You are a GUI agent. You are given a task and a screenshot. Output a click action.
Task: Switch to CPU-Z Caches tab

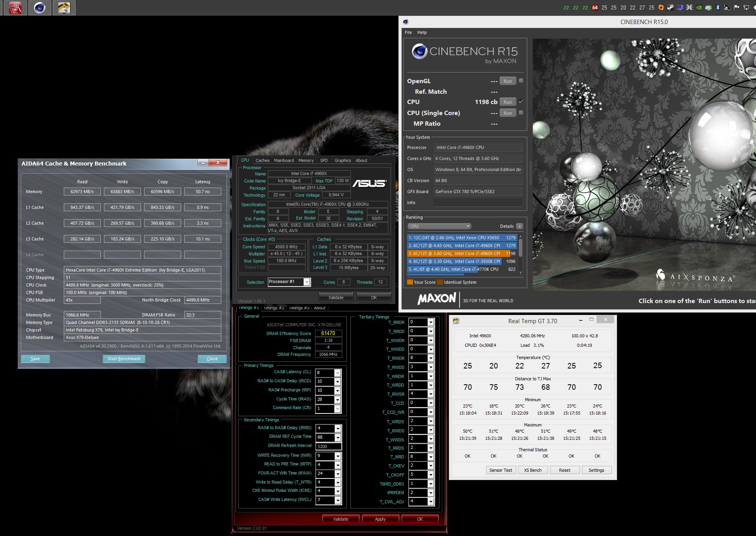coord(262,160)
